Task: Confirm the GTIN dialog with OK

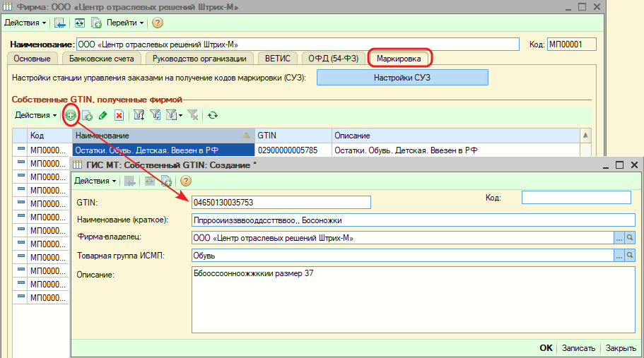Action: pyautogui.click(x=546, y=347)
